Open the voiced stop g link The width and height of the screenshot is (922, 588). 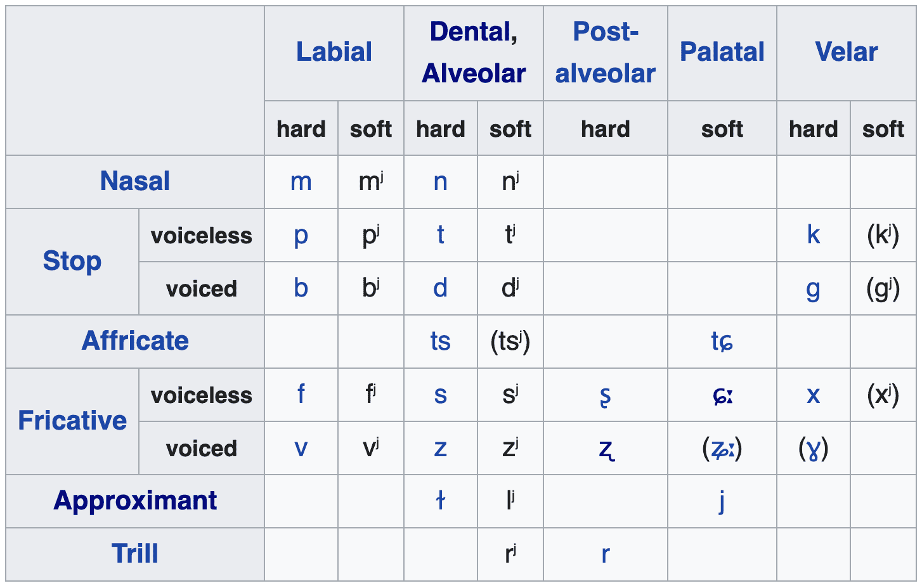click(x=813, y=290)
